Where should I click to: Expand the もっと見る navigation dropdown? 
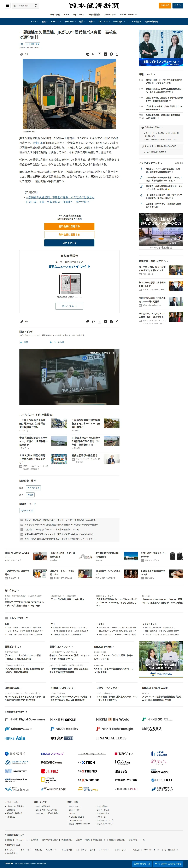[x=119, y=22]
